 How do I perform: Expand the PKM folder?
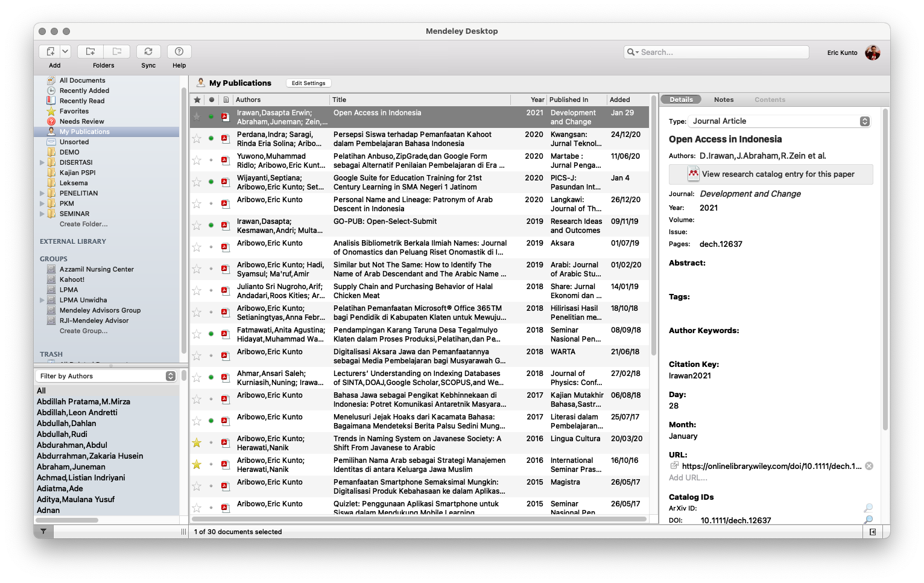(42, 203)
